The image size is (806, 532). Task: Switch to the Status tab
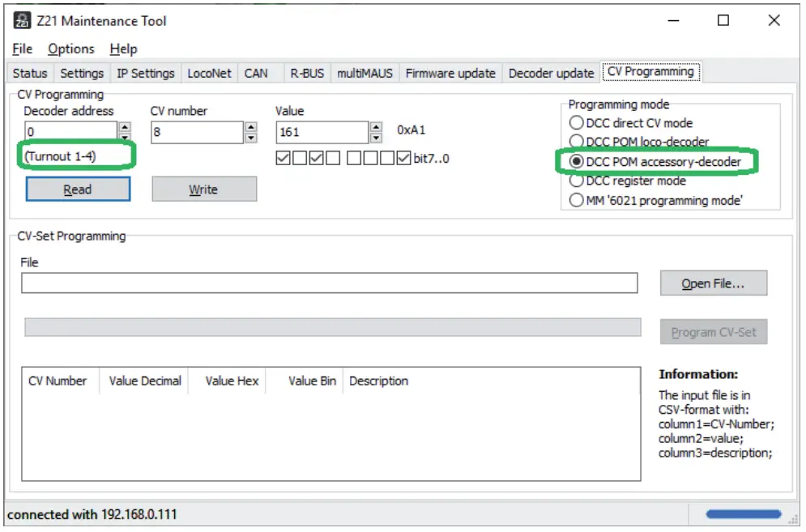pyautogui.click(x=29, y=73)
